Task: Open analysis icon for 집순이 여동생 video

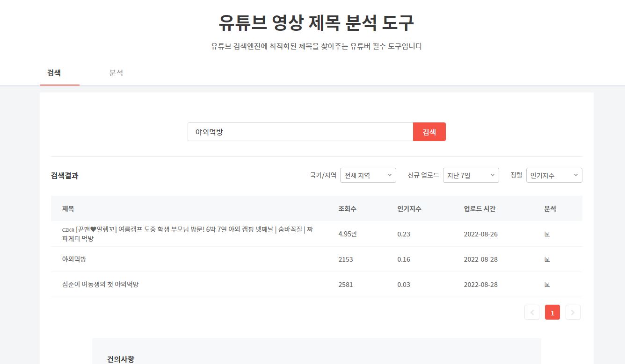Action: [547, 285]
